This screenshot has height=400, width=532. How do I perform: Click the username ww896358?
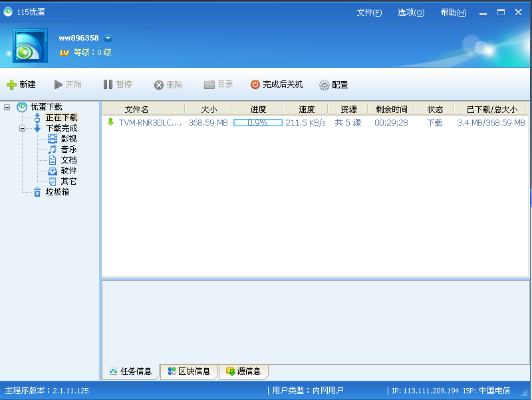78,38
